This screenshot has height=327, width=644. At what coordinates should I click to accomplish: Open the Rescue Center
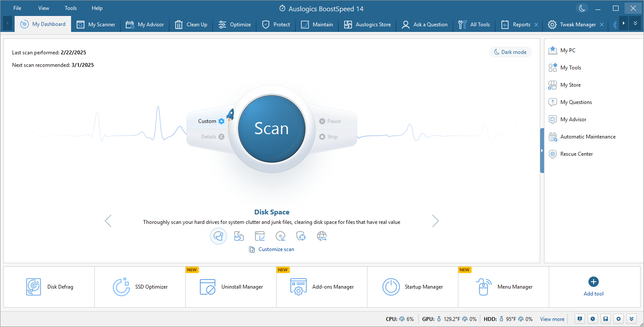tap(570, 154)
